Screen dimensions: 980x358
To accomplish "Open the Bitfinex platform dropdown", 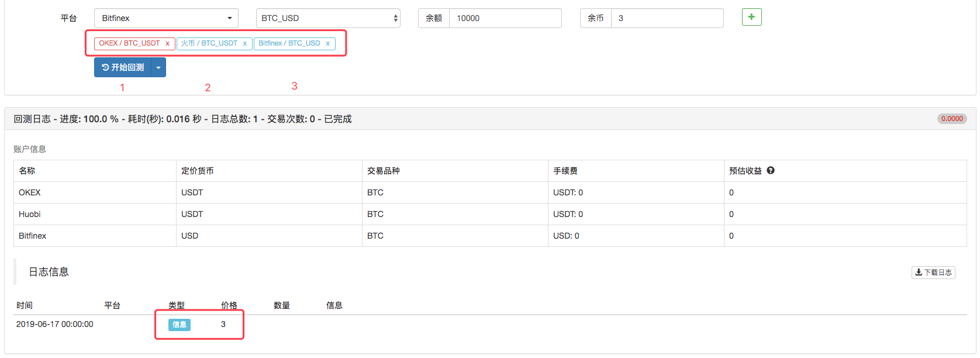I will point(166,18).
